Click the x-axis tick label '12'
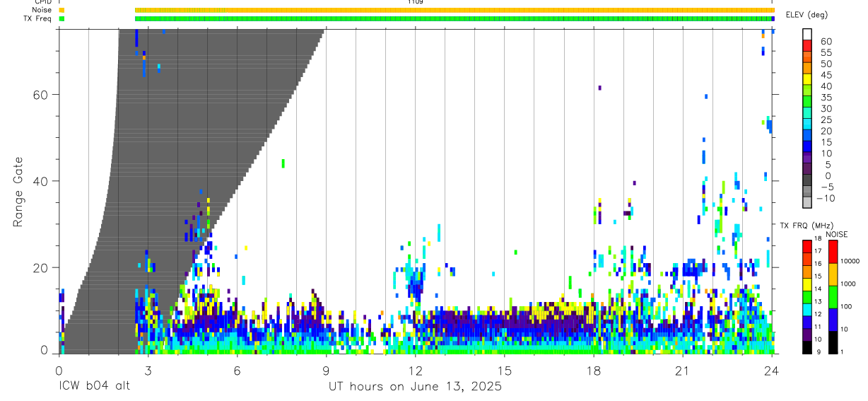Viewport: 868px width, 401px height. pyautogui.click(x=415, y=371)
